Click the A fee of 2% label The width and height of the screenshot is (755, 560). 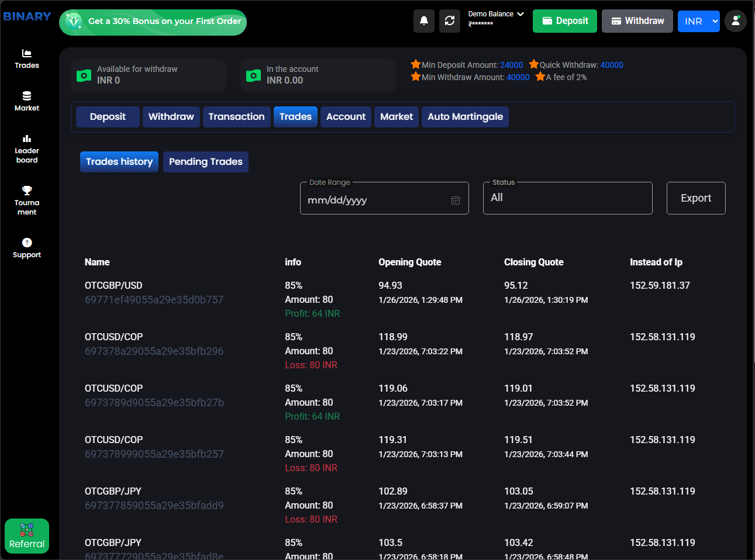(567, 77)
